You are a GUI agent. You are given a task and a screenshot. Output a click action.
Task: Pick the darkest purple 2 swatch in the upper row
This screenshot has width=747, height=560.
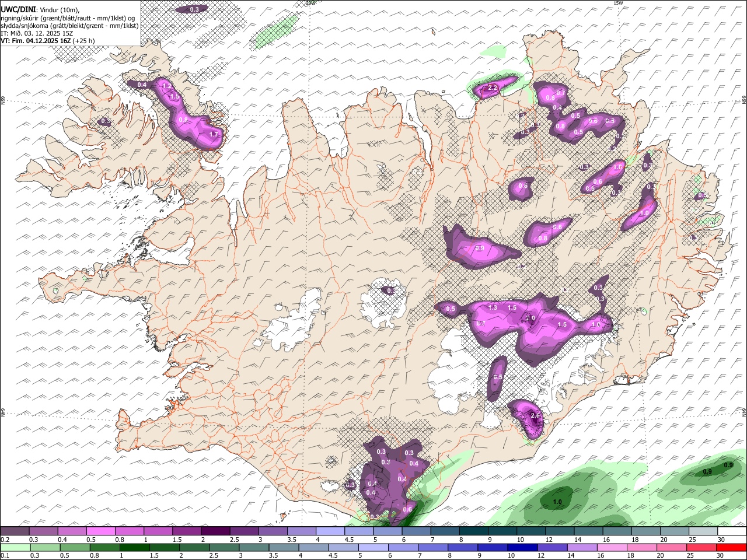(215, 531)
